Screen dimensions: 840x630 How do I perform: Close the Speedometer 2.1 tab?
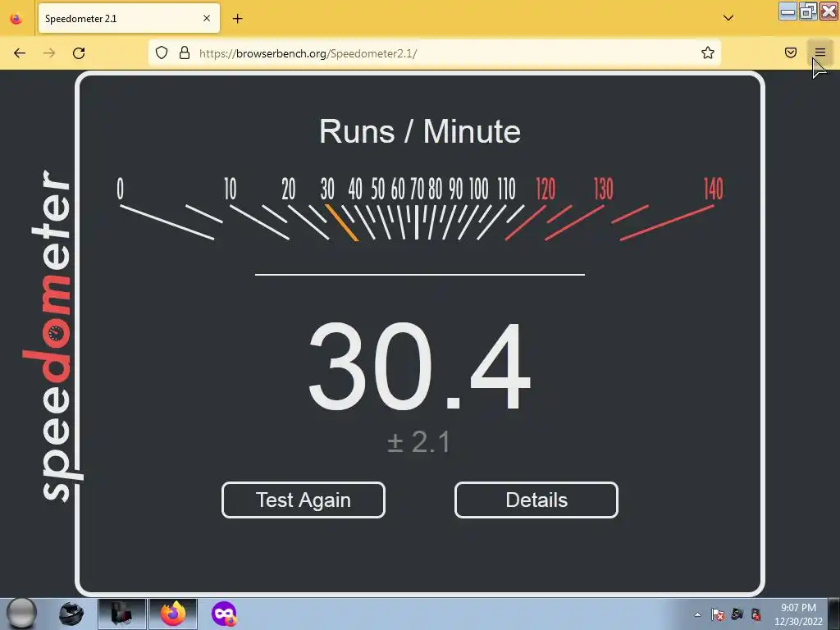point(207,18)
